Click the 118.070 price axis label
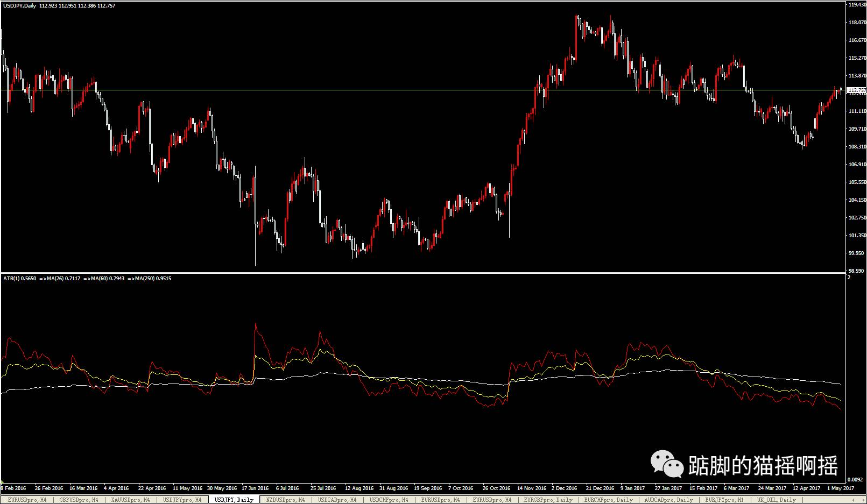Screen dimensions: 867x504 point(857,23)
